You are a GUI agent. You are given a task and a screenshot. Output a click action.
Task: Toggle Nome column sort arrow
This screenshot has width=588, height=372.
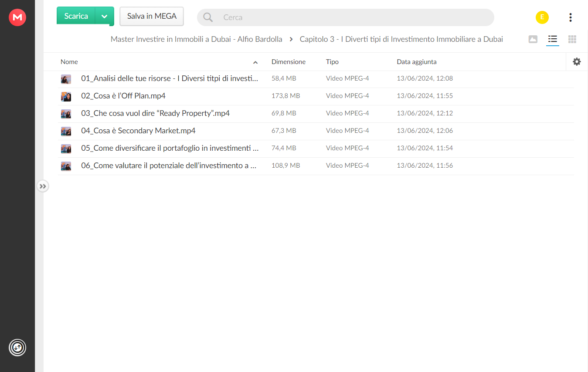click(x=255, y=62)
